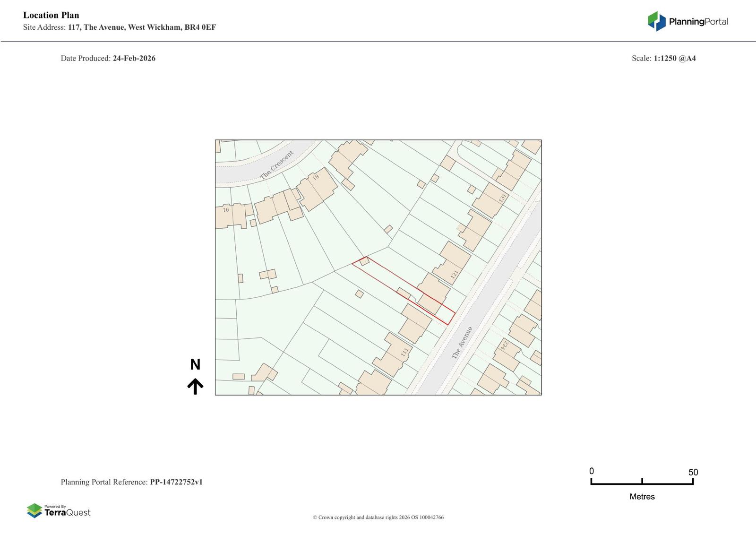
Task: Select the letter N compass label
Action: (195, 365)
